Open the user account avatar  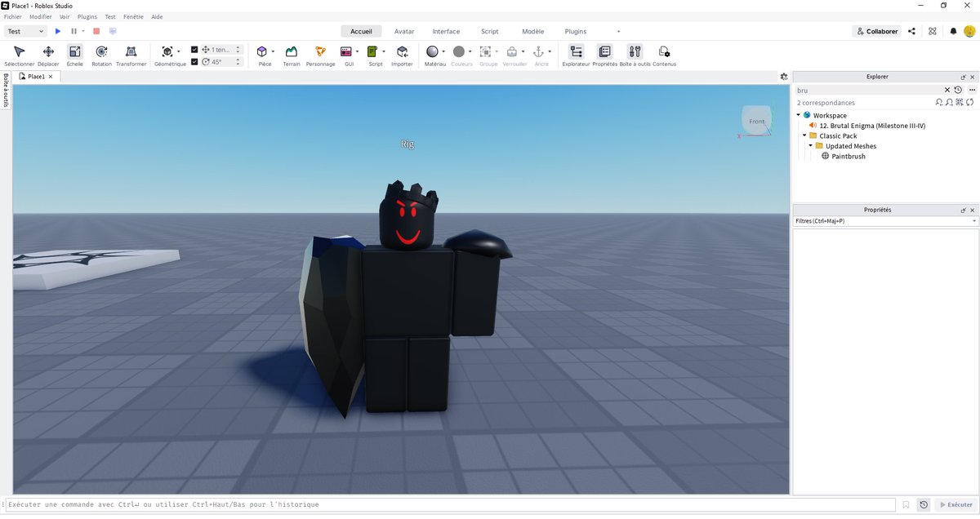click(x=969, y=31)
